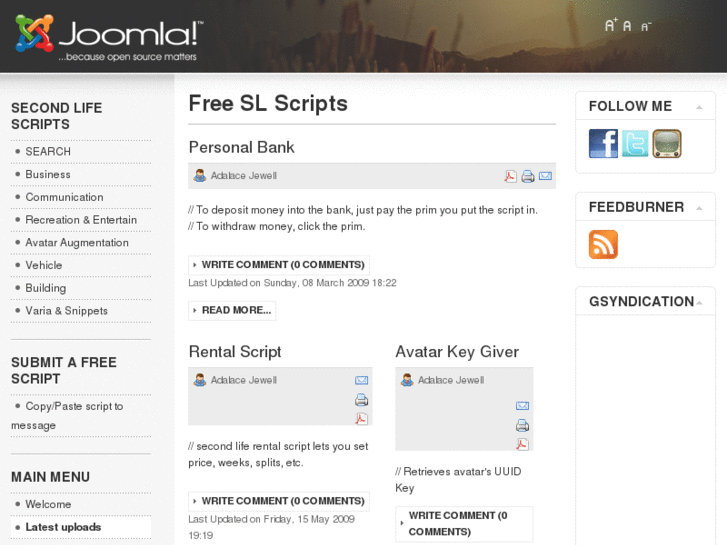Viewport: 727px width, 545px height.
Task: Open the Rental Script article title
Action: pyautogui.click(x=235, y=352)
